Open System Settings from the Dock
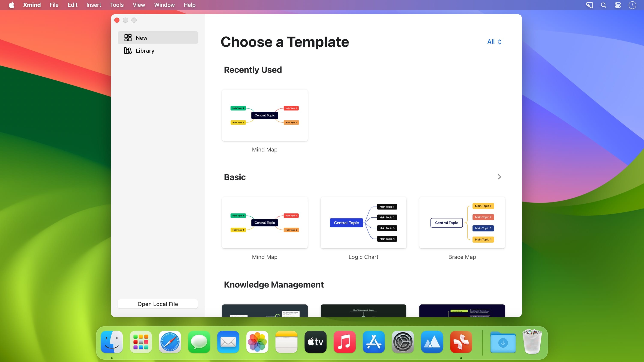 403,342
